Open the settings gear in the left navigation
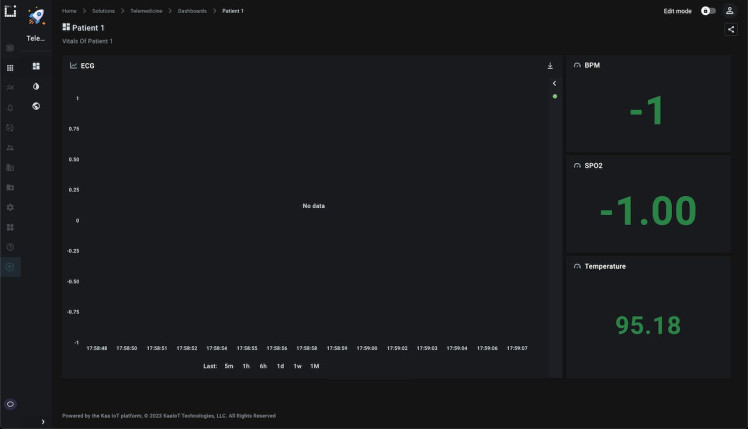Screen dimensions: 748x429 coord(10,207)
